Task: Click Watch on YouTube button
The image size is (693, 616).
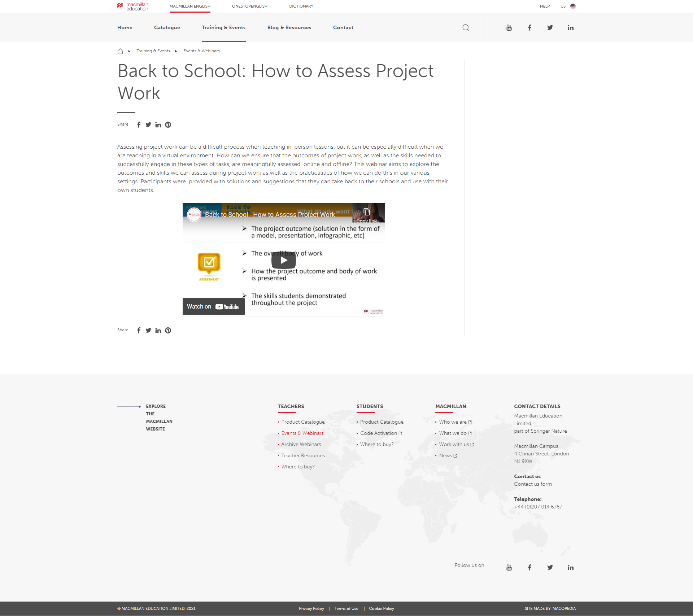Action: coord(213,307)
